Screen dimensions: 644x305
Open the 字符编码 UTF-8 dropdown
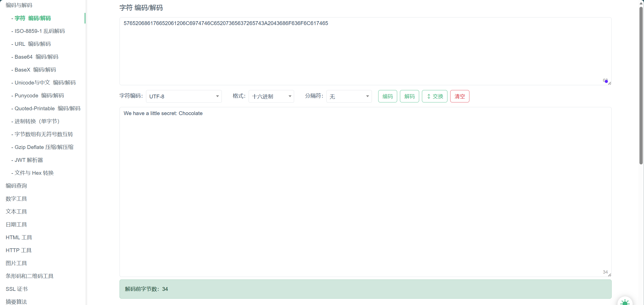[184, 96]
